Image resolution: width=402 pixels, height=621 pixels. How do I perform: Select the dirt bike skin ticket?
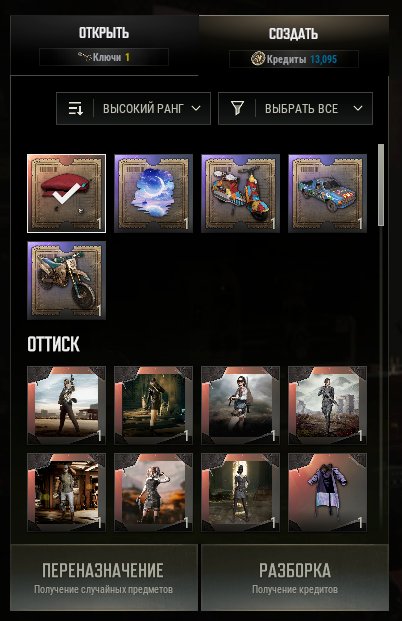click(x=67, y=280)
